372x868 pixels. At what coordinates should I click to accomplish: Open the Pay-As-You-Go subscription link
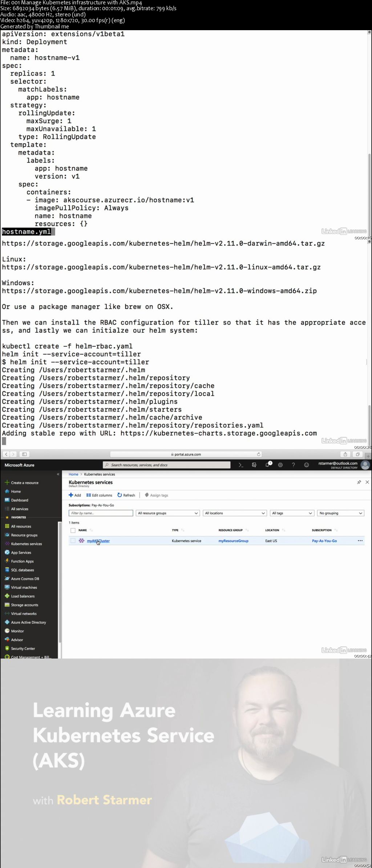(324, 541)
